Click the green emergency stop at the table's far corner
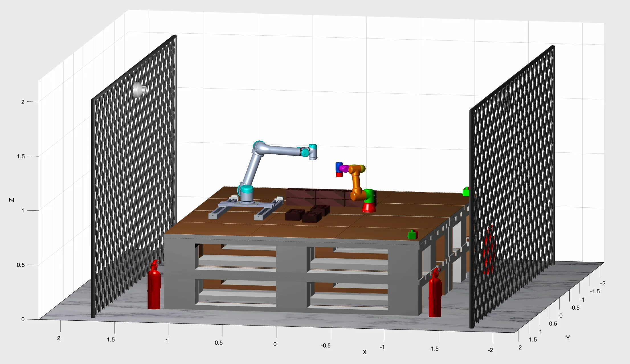 pyautogui.click(x=466, y=192)
